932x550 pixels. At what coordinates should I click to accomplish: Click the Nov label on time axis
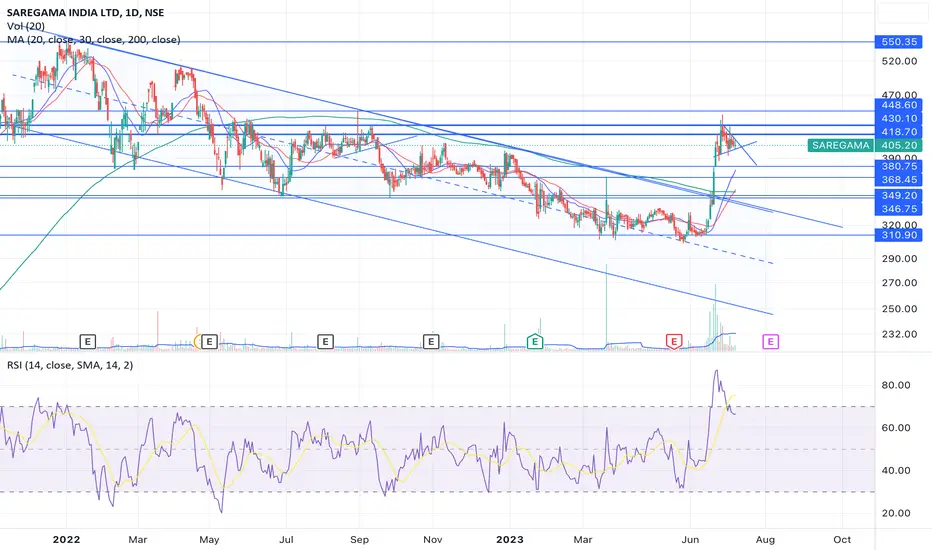[433, 540]
